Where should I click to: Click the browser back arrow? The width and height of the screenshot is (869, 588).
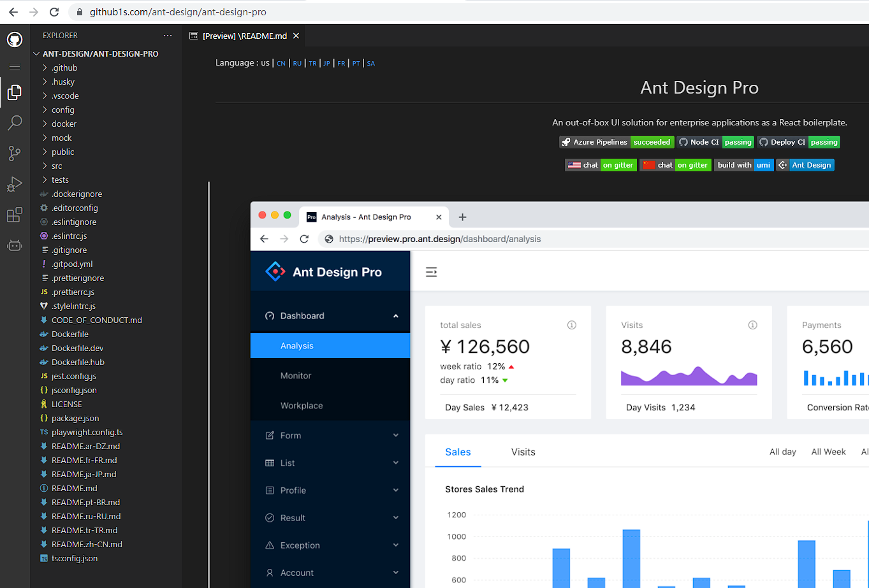pyautogui.click(x=13, y=12)
